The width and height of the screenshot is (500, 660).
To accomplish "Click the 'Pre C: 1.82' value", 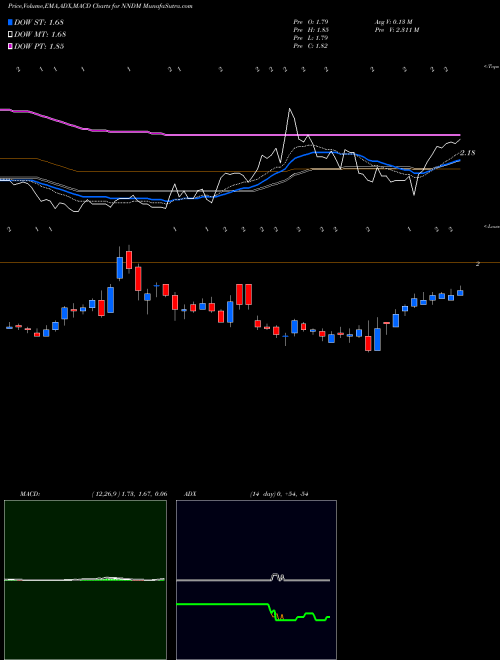I will tap(311, 46).
